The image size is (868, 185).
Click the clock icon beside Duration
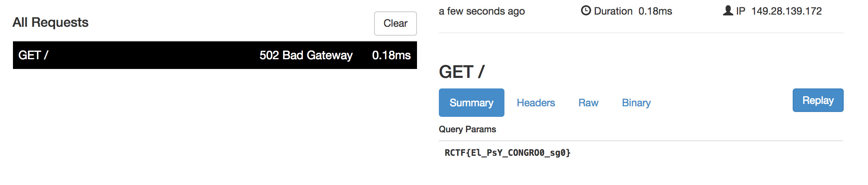[586, 11]
